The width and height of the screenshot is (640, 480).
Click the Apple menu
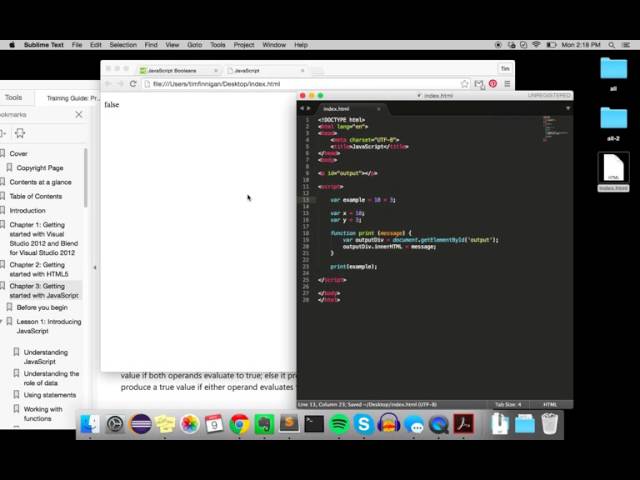tap(12, 45)
